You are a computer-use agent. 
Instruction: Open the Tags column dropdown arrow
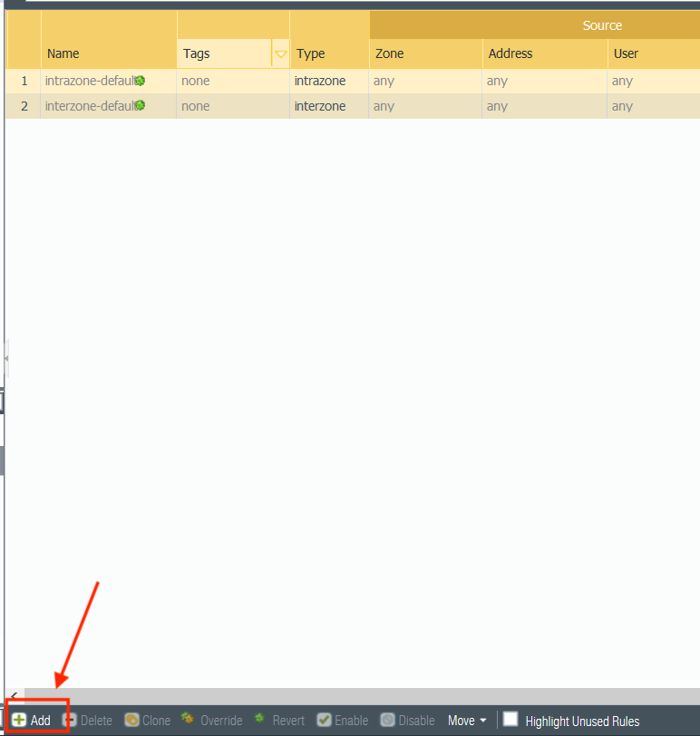pos(281,54)
